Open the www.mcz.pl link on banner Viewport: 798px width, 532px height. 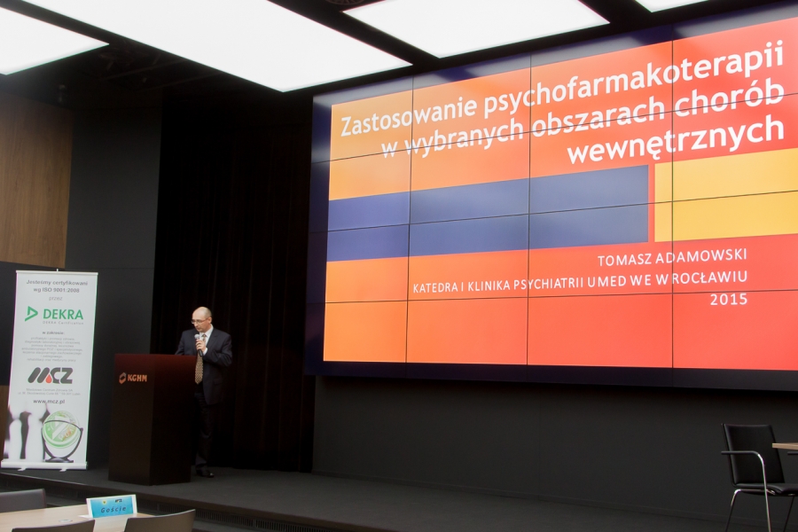(51, 402)
